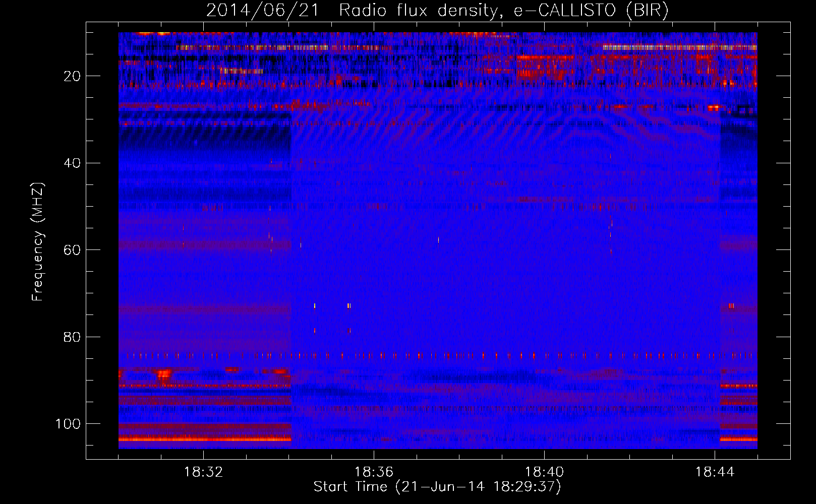Click the 80 frequency tick label
The height and width of the screenshot is (504, 816).
pyautogui.click(x=72, y=337)
